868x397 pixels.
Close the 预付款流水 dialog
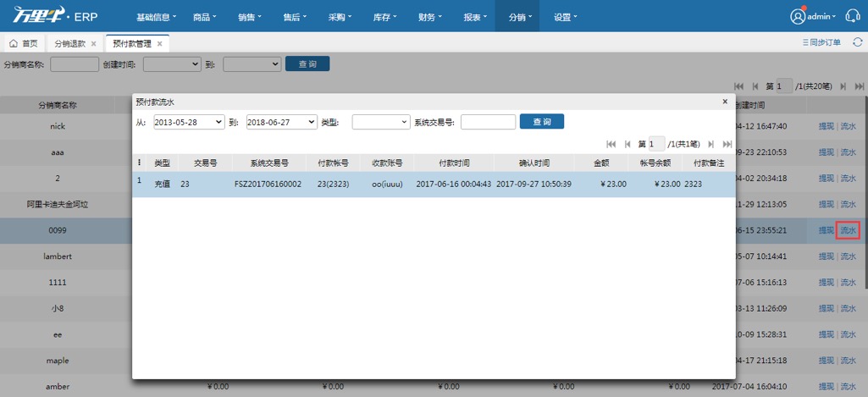point(725,102)
